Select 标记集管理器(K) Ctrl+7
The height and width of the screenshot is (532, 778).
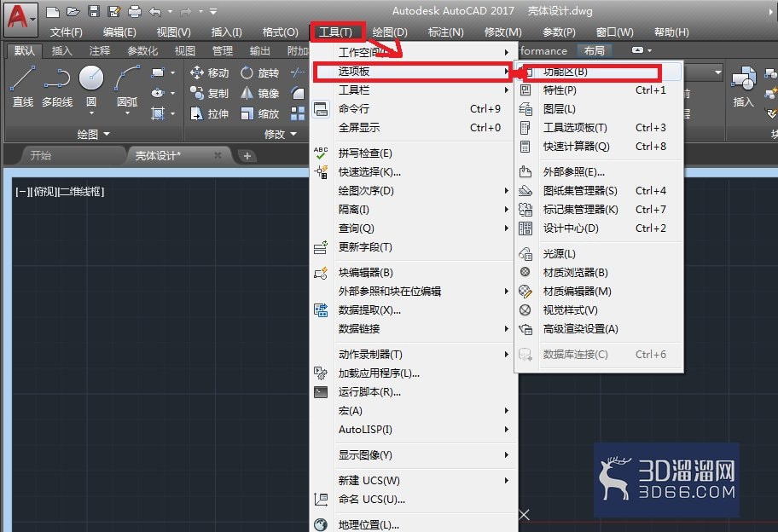599,210
